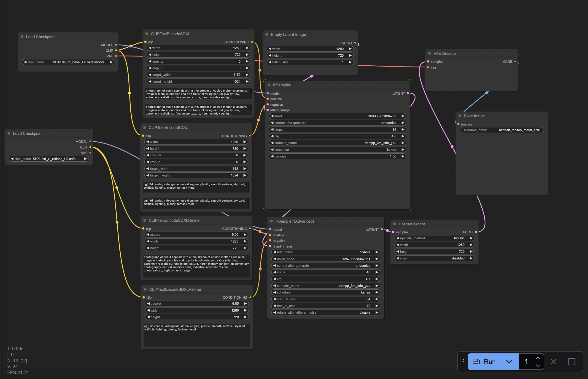The height and width of the screenshot is (379, 588).
Task: Adjust the denoise slider in KSampler
Action: (x=337, y=156)
